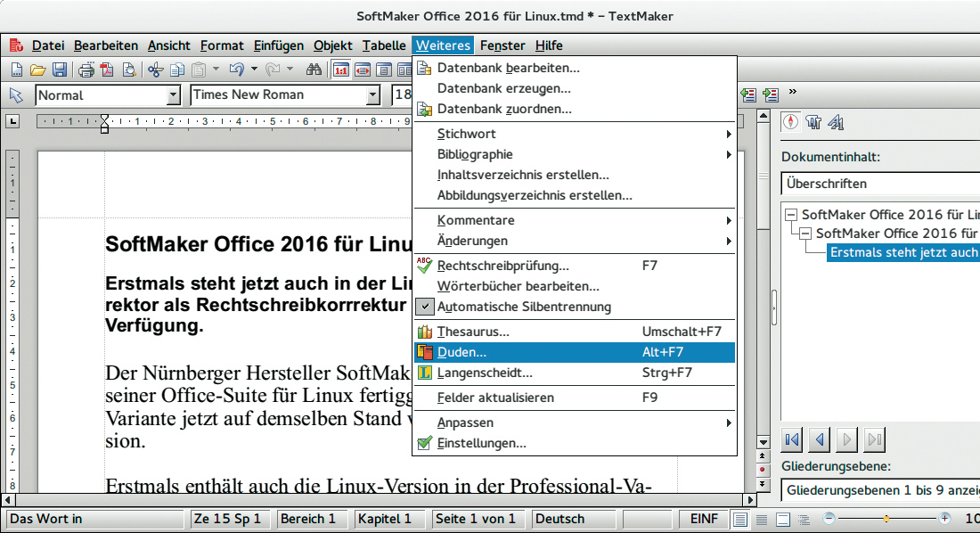Click the Save document toolbar icon
Image resolution: width=980 pixels, height=533 pixels.
(x=59, y=70)
